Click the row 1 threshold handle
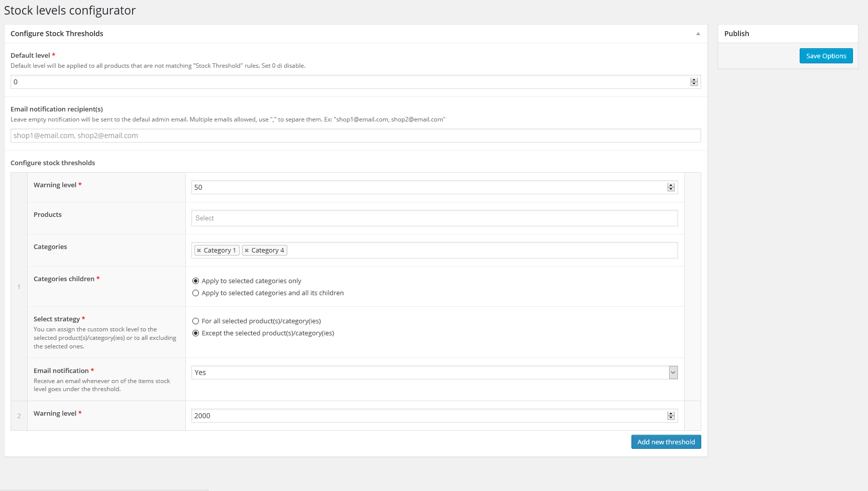 click(x=19, y=287)
